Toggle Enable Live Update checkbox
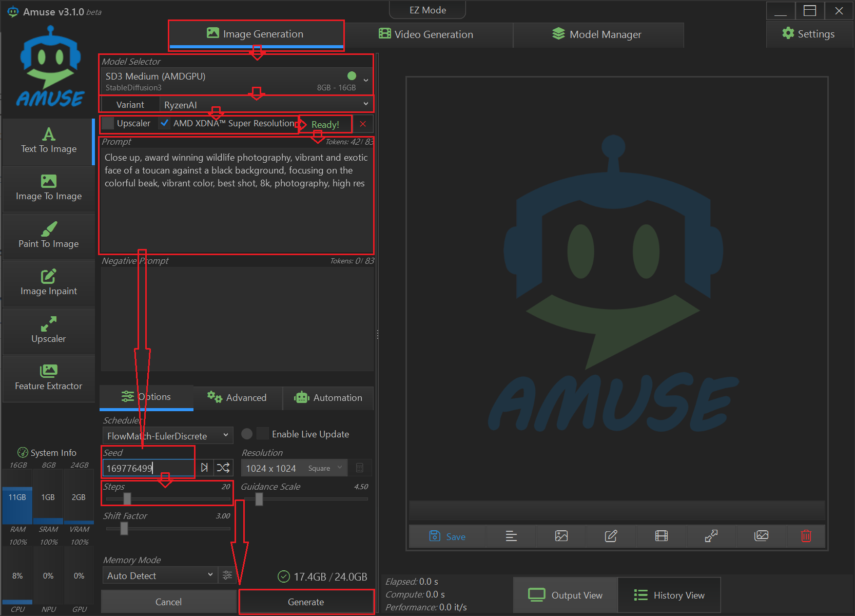This screenshot has height=616, width=855. click(263, 434)
